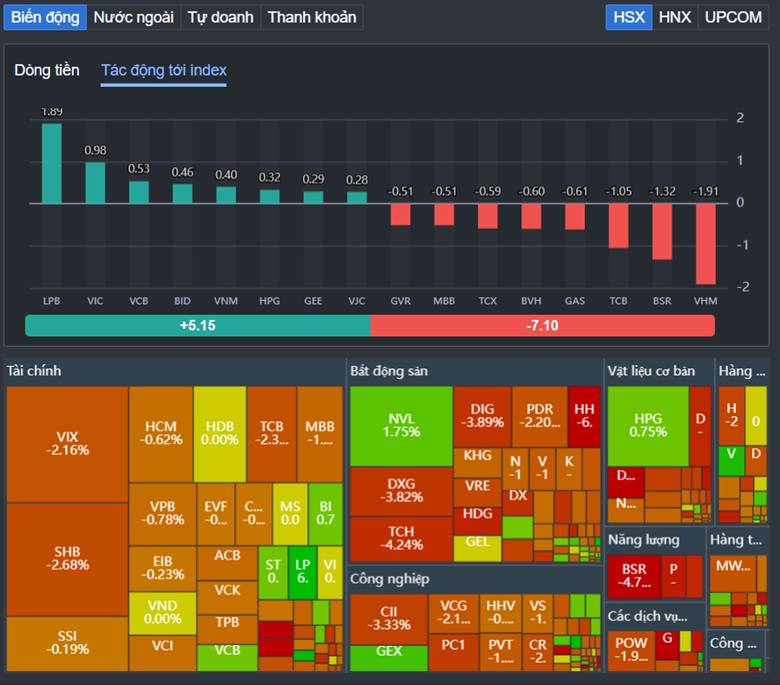The image size is (780, 685).
Task: Click the Bất động sản sector header
Action: point(389,371)
